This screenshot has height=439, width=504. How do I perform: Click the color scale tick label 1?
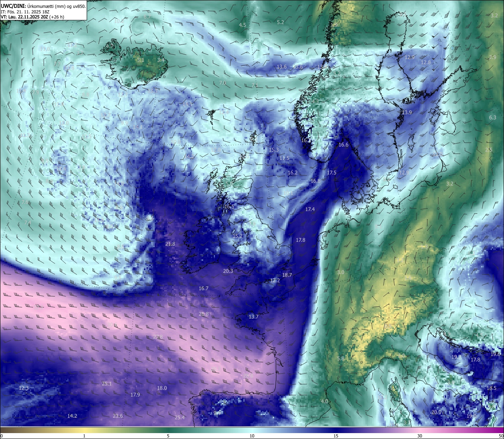click(84, 436)
